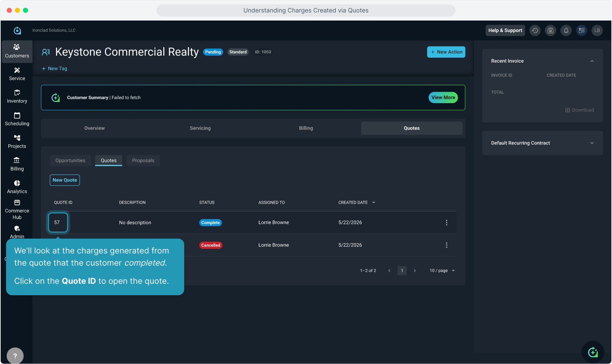Open the AI assistant floating button
This screenshot has height=364, width=612.
click(593, 352)
